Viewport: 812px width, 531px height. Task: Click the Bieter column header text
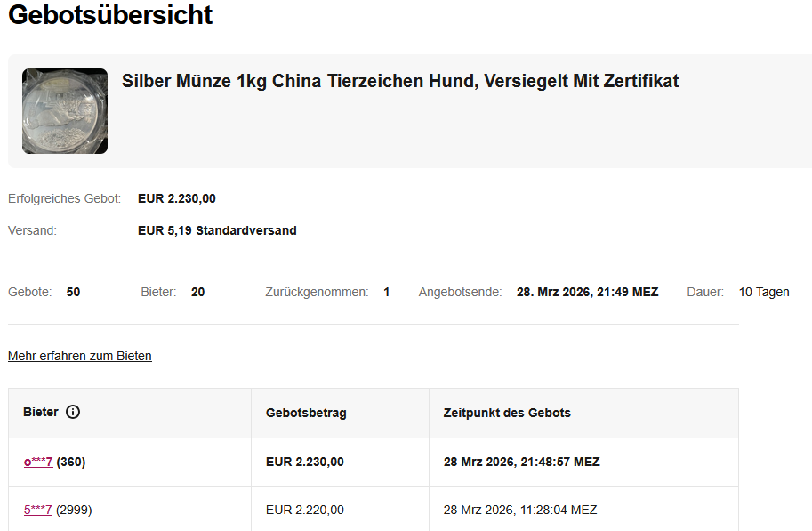tap(41, 413)
